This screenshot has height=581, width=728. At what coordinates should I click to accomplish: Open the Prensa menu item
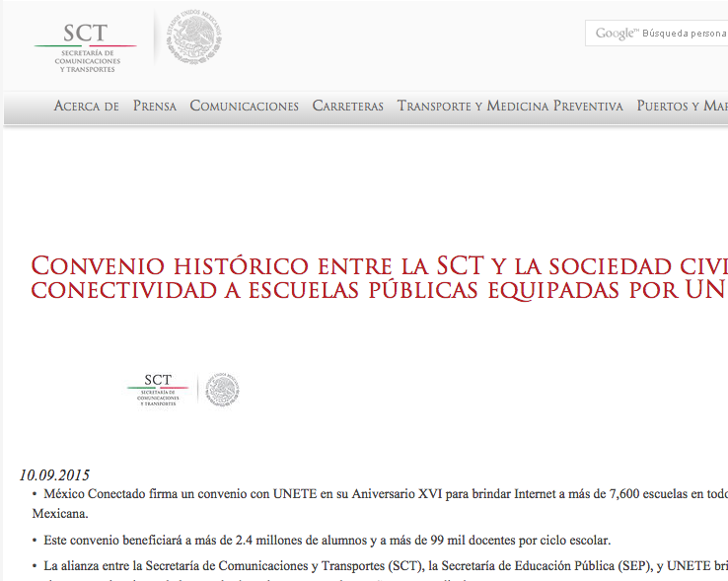[x=155, y=106]
